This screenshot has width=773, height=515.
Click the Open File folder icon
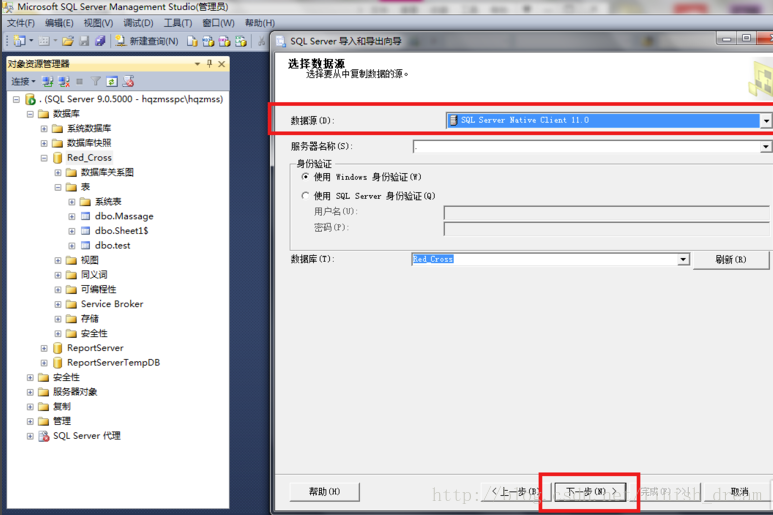(68, 41)
